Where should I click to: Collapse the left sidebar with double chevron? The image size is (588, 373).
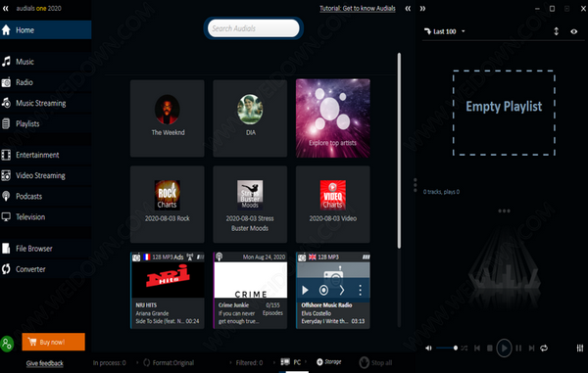coord(5,8)
